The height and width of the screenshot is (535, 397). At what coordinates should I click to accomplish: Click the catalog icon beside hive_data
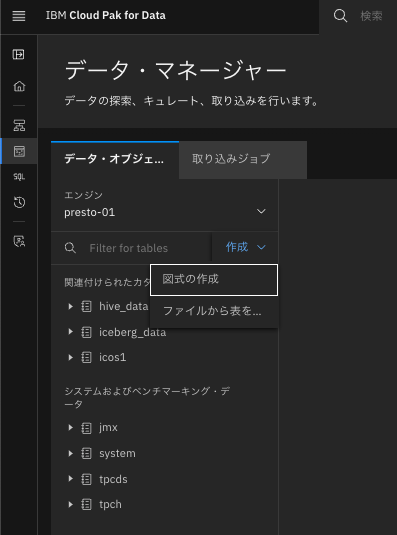point(86,306)
